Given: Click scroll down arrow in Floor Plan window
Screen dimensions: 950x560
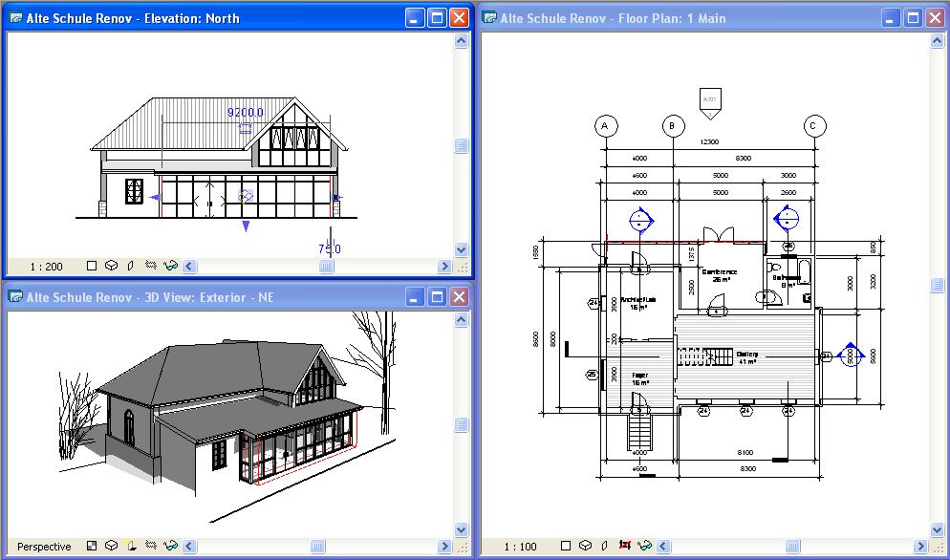Looking at the screenshot, I should (x=938, y=528).
